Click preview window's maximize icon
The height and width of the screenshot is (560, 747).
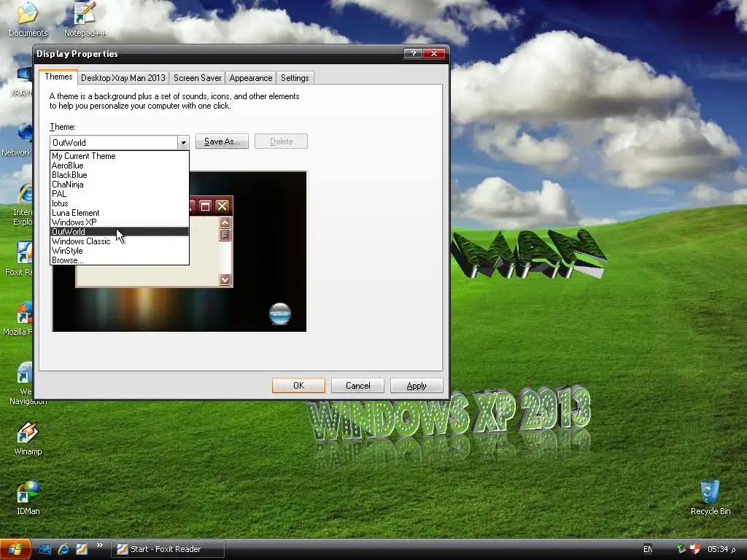click(205, 206)
